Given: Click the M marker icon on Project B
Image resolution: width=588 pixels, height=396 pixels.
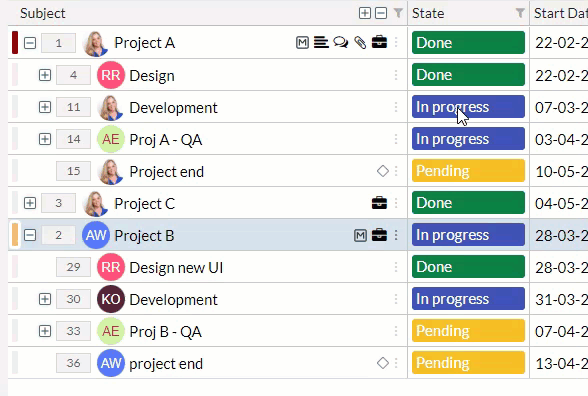Looking at the screenshot, I should pos(360,236).
